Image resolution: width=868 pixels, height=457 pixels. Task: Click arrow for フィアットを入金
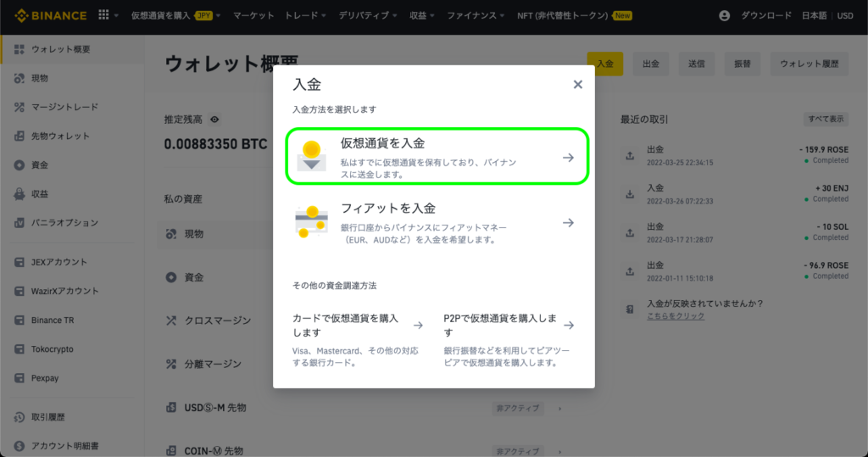click(x=568, y=223)
